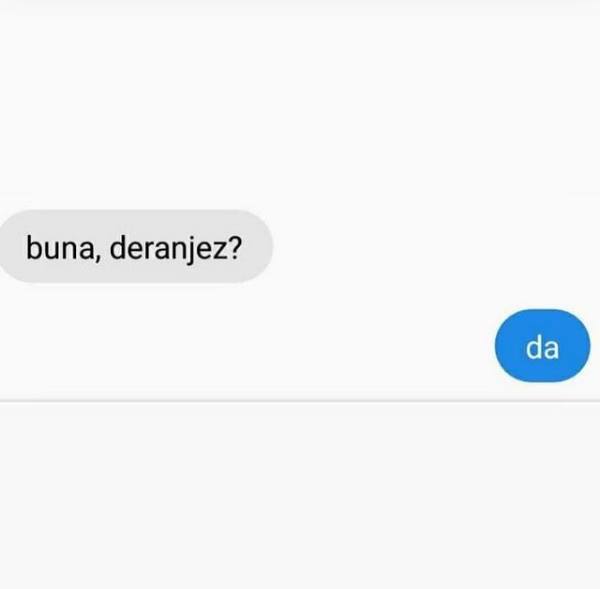
Task: Click the letter 'b' starting 'buna'
Action: click(33, 248)
